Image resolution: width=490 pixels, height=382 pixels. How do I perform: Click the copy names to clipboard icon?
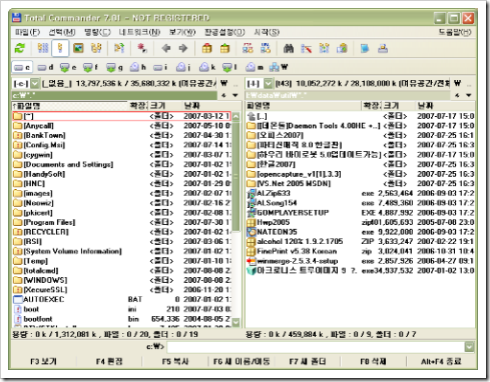(342, 48)
